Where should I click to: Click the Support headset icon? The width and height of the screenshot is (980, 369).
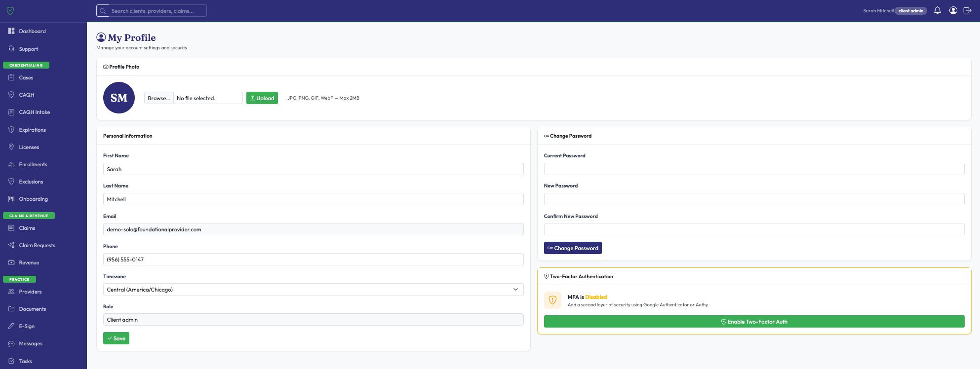click(x=11, y=49)
